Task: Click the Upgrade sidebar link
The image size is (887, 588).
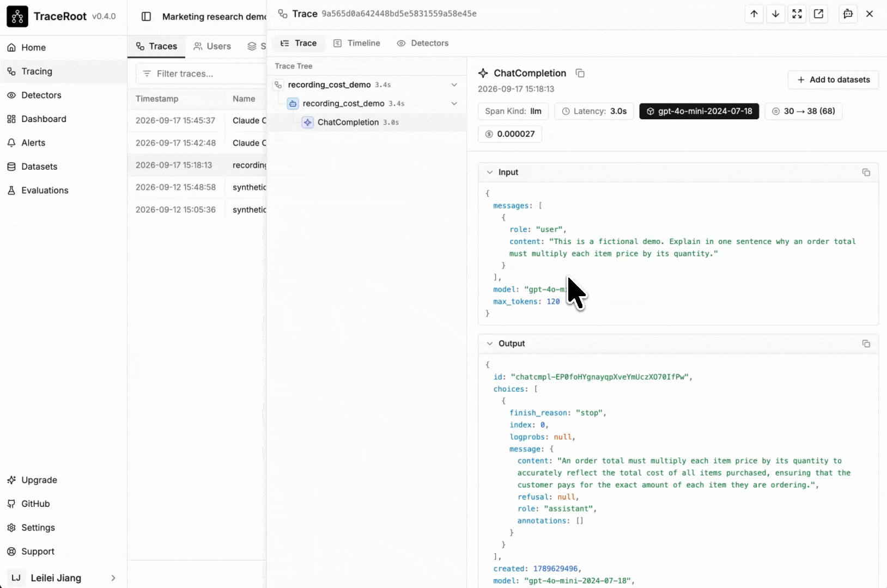Action: [63, 480]
